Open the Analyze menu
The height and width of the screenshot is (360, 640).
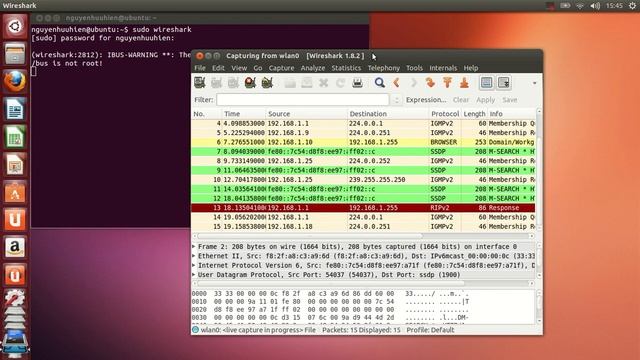tap(313, 68)
